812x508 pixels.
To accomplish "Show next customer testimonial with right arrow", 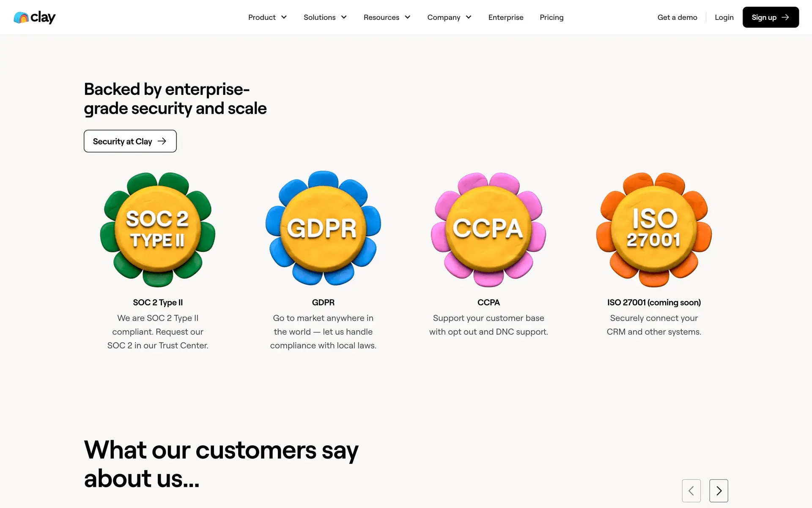I will click(719, 491).
